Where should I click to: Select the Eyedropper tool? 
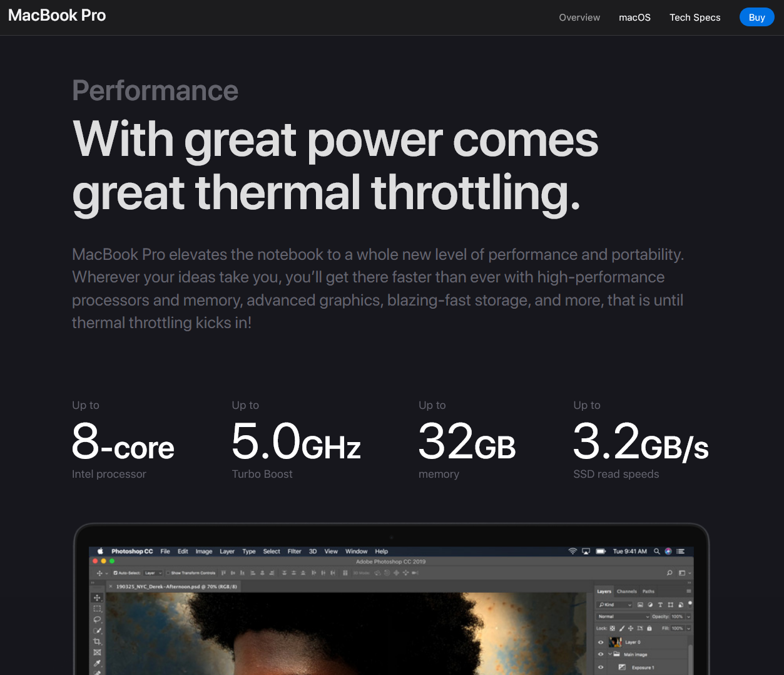[x=97, y=662]
